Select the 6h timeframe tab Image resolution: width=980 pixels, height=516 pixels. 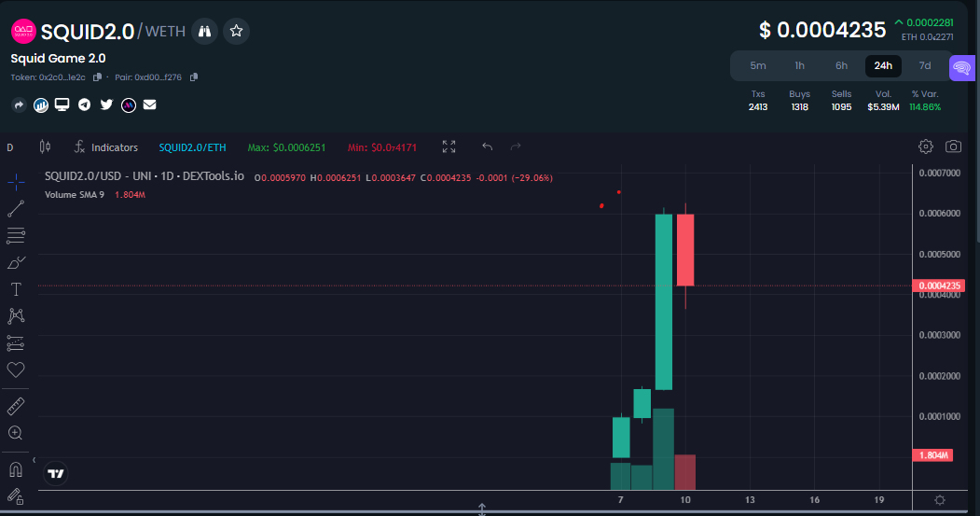click(841, 65)
